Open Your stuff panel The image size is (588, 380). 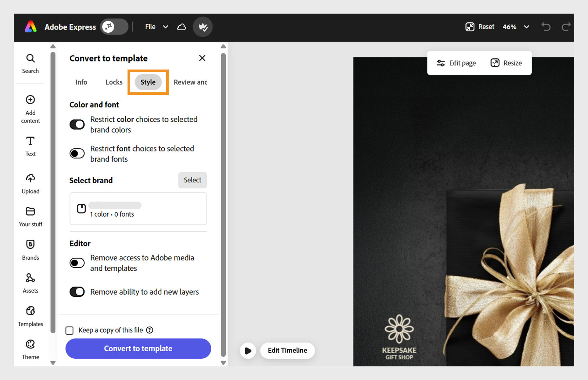pos(31,215)
